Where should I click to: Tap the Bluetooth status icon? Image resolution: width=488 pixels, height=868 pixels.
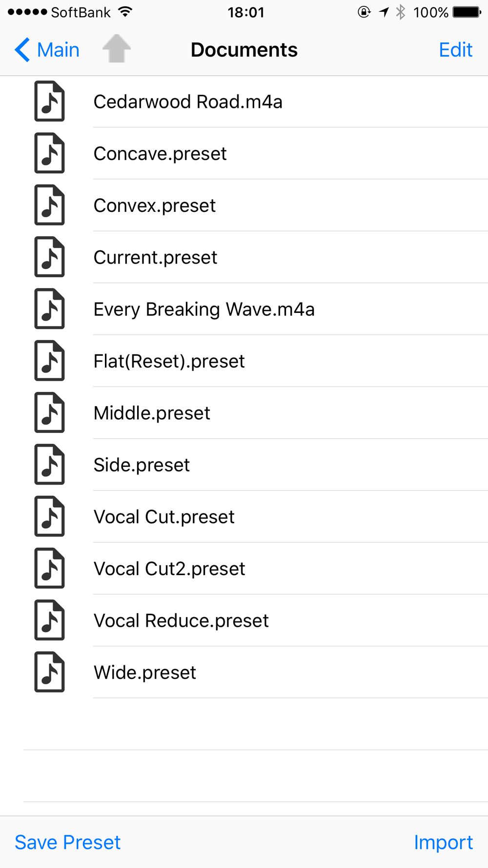point(401,12)
